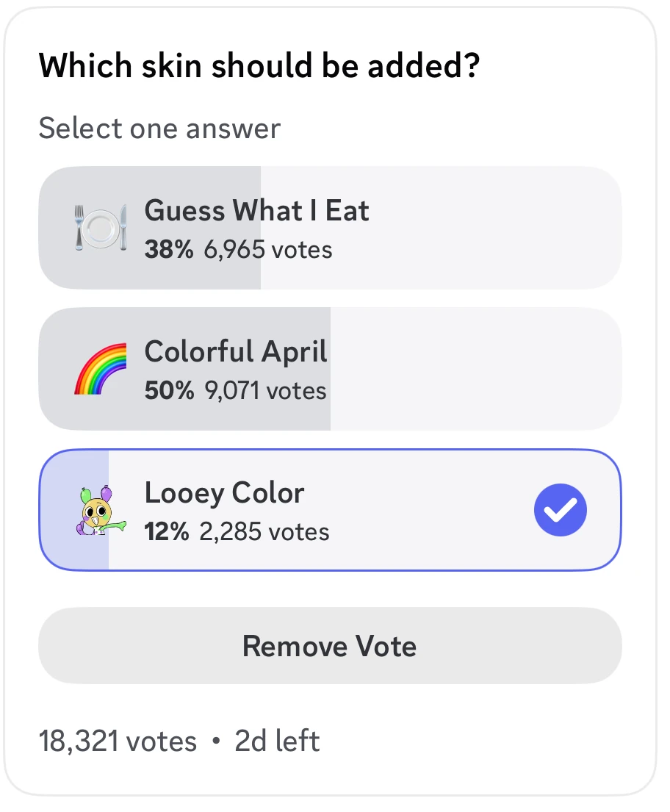Viewport: 670px width, 812px height.
Task: Click the Select one answer subtitle
Action: click(159, 129)
